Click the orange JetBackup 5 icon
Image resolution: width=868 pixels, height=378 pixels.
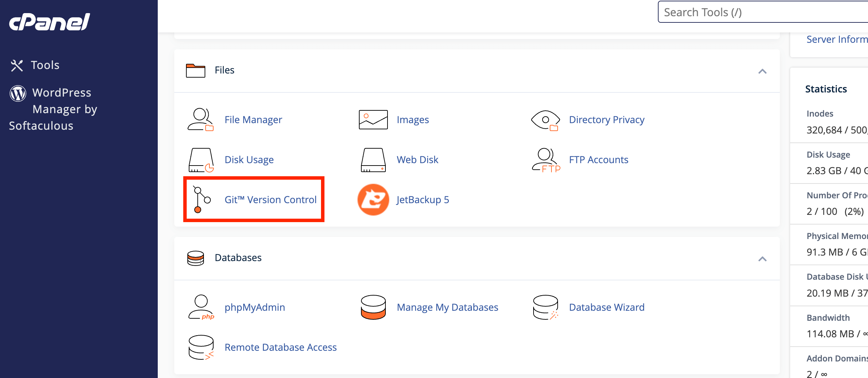pos(373,200)
